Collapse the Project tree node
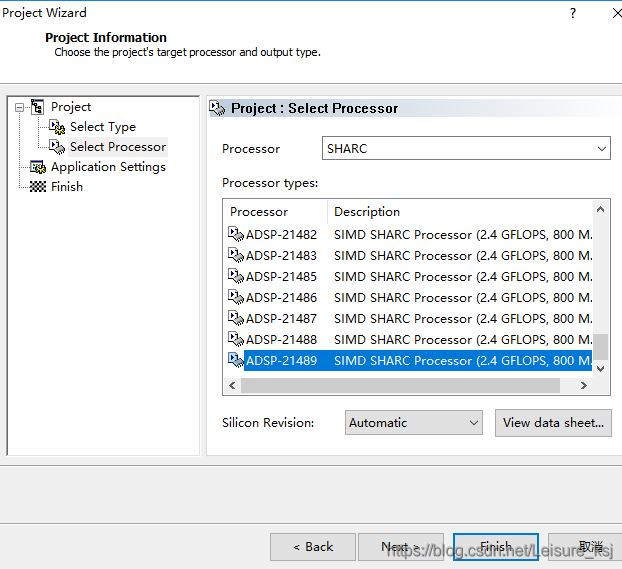The height and width of the screenshot is (569, 622). pos(19,108)
